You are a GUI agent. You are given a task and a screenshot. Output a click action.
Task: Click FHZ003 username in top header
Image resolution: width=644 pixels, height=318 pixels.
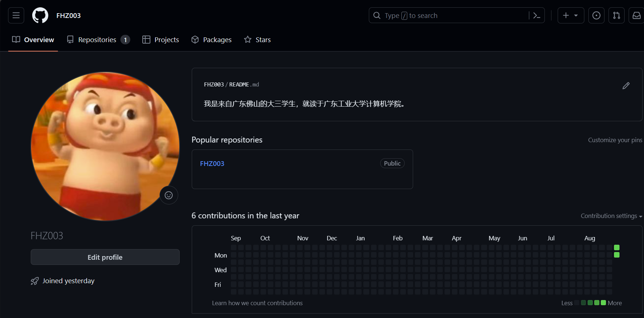[68, 15]
